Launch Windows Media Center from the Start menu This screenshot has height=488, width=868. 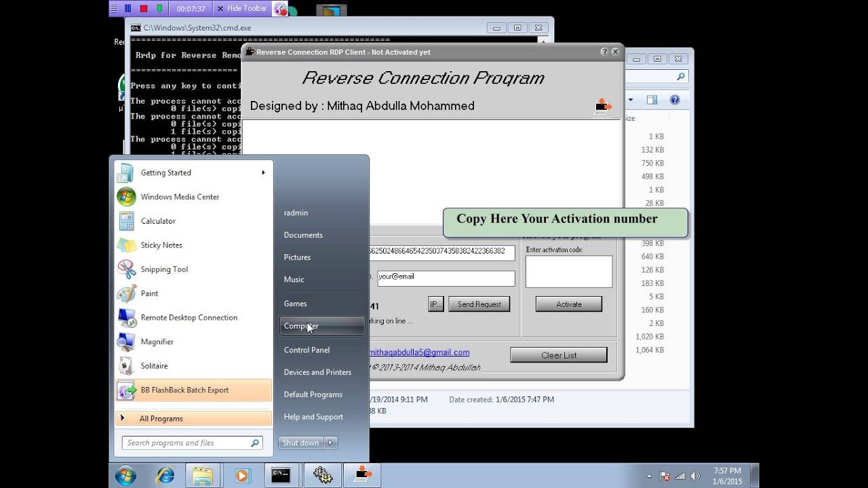(x=193, y=197)
